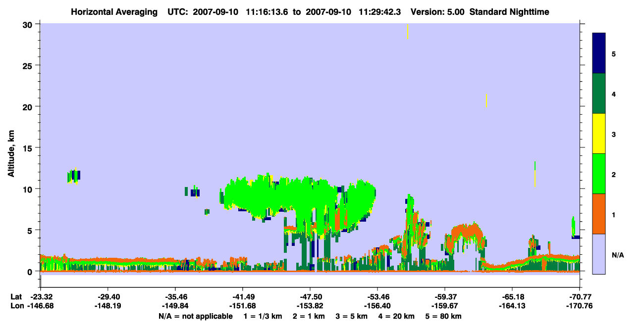The width and height of the screenshot is (644, 330).
Task: Click the bright green colorbar segment labeled 2
Action: tap(599, 174)
